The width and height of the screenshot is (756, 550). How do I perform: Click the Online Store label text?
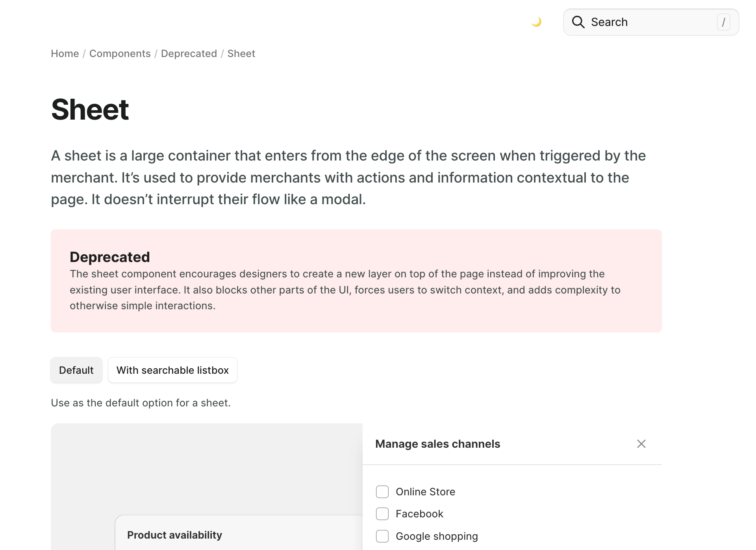coord(426,492)
